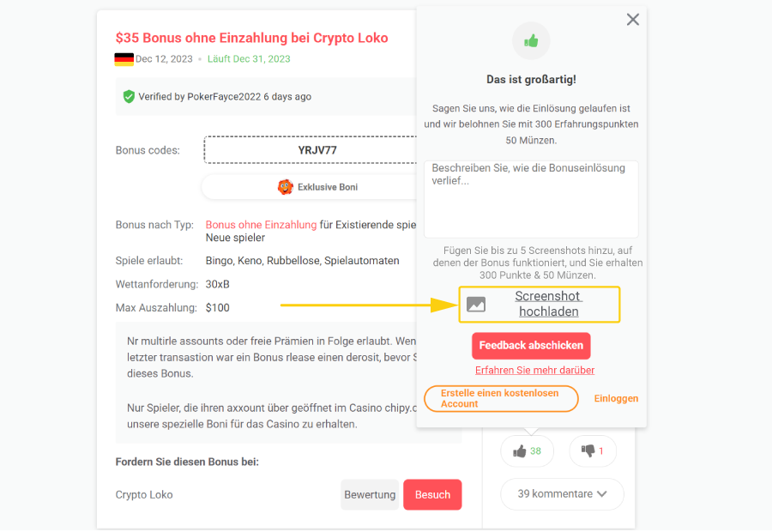Click the orange Exklusive Boni mascot icon
This screenshot has width=772, height=532.
click(285, 187)
